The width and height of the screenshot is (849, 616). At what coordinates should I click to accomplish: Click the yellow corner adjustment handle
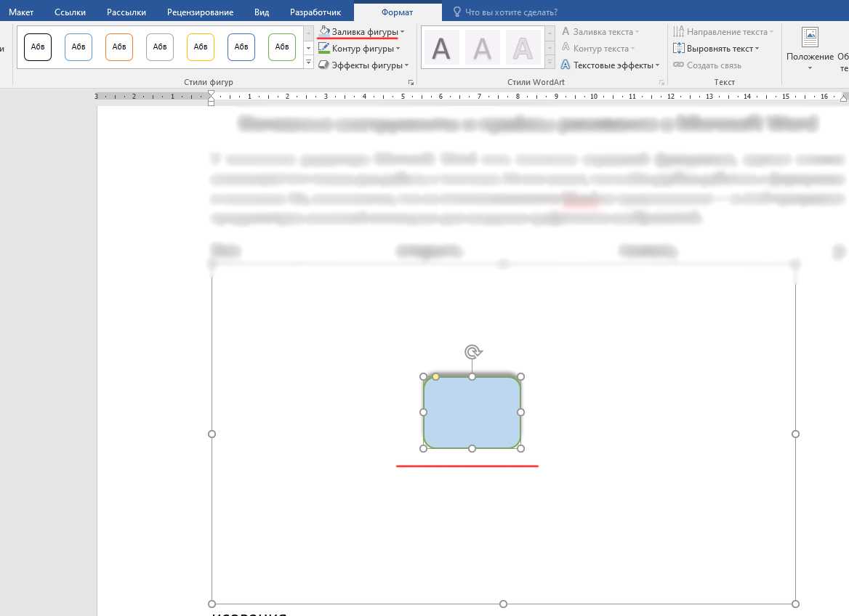coord(435,376)
